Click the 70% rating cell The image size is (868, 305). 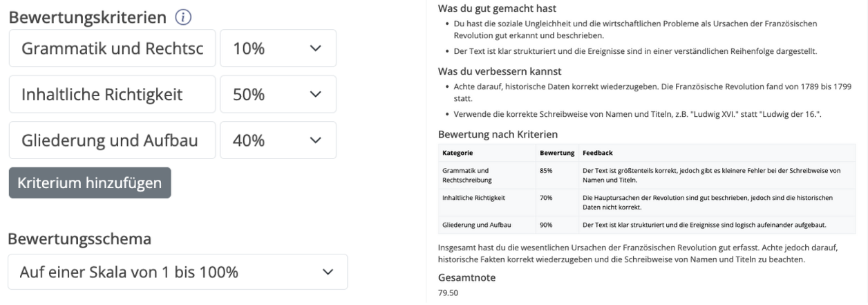(547, 198)
